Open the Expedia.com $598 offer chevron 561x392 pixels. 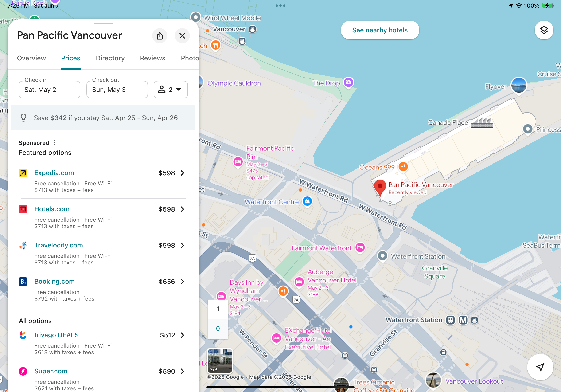pos(182,173)
